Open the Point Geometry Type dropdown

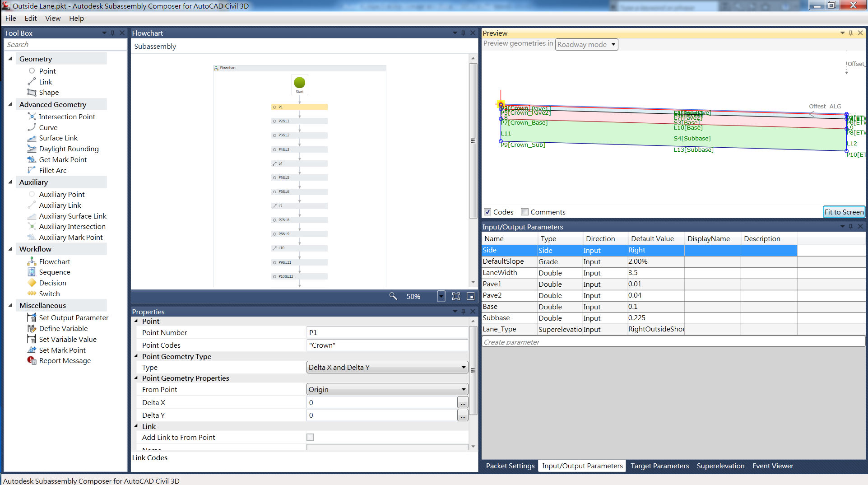[x=387, y=367]
